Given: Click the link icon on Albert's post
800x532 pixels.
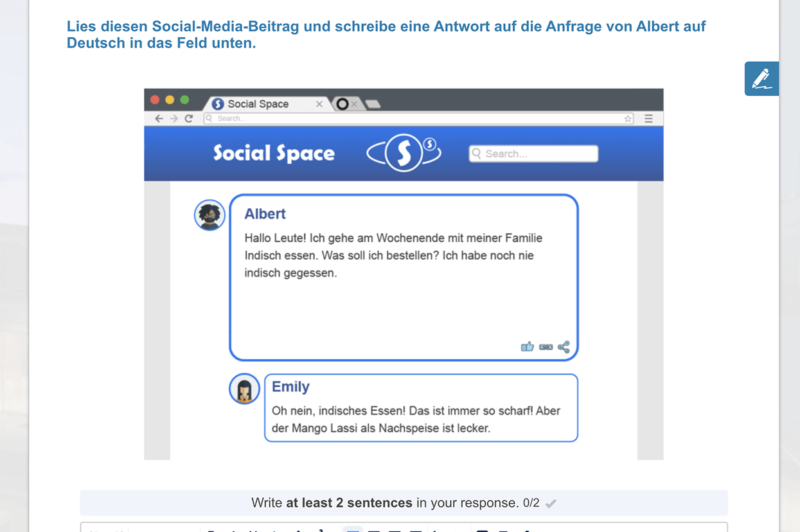Looking at the screenshot, I should coord(546,347).
